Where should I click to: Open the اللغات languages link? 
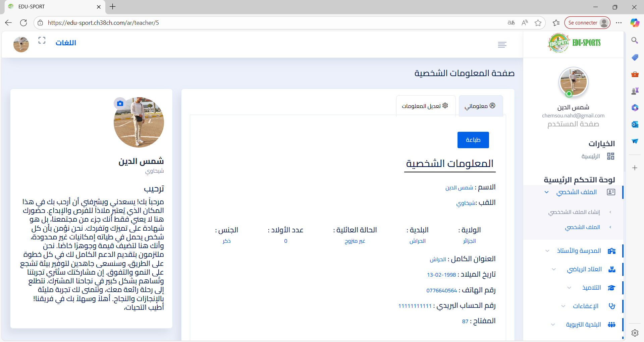[x=66, y=43]
